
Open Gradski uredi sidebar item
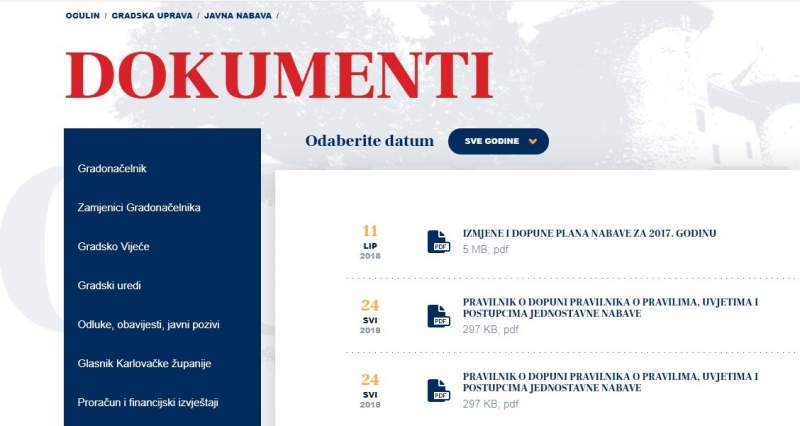109,286
